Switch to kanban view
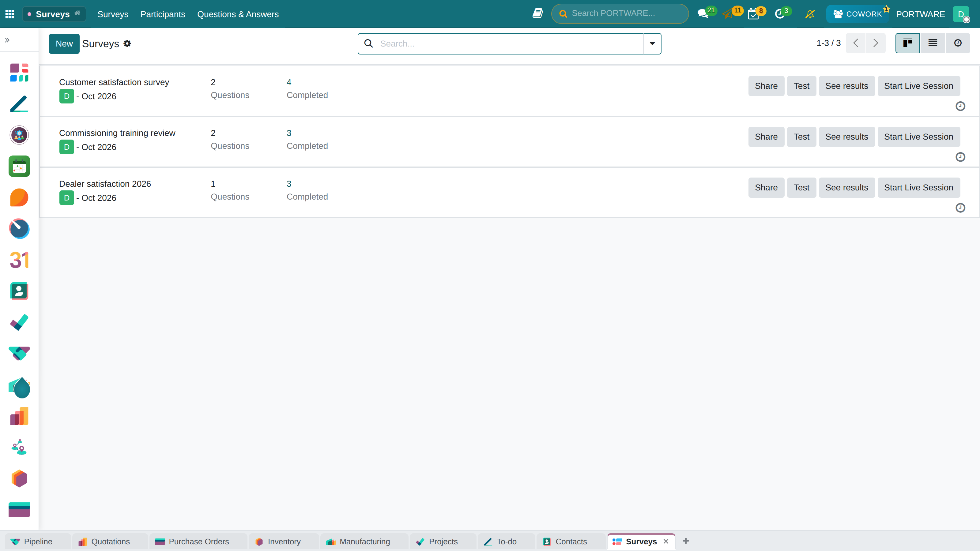Viewport: 980px width, 551px height. click(x=908, y=43)
